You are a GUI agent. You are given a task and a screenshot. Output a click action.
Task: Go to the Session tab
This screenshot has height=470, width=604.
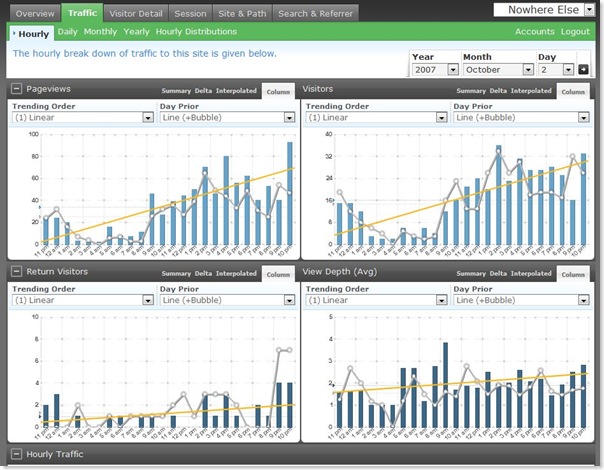[x=190, y=13]
